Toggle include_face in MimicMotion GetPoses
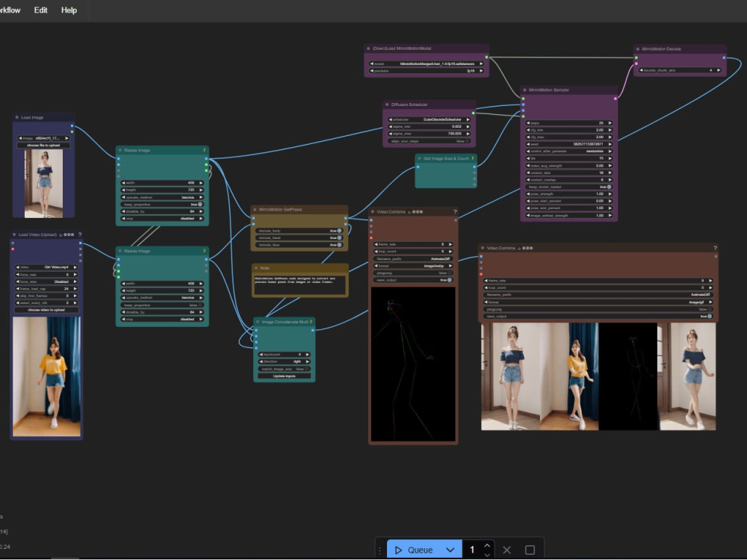Screen dimensions: 747x560 point(300,245)
